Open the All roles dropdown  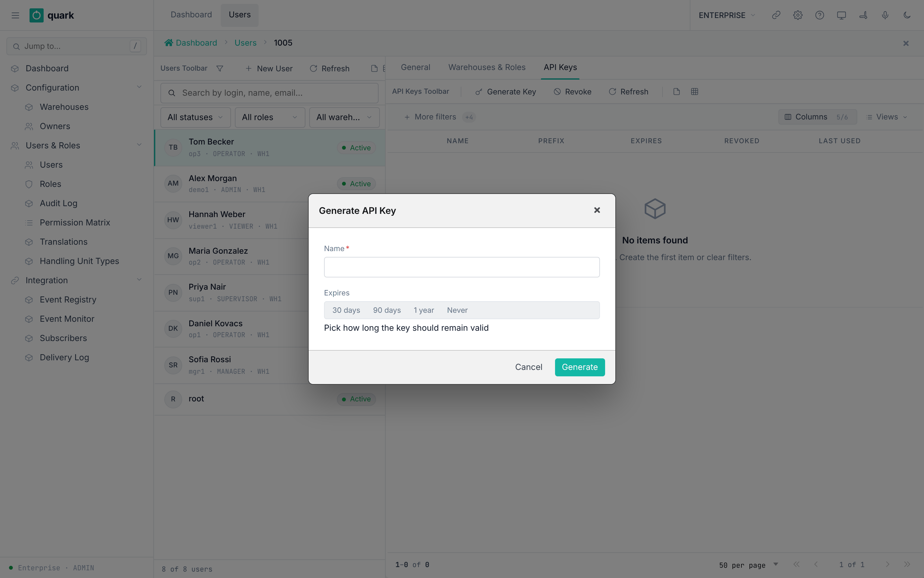[269, 117]
